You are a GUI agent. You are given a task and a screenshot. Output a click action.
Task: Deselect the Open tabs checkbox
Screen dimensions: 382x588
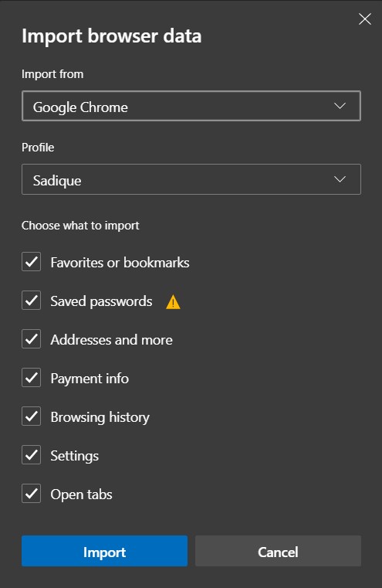point(31,493)
